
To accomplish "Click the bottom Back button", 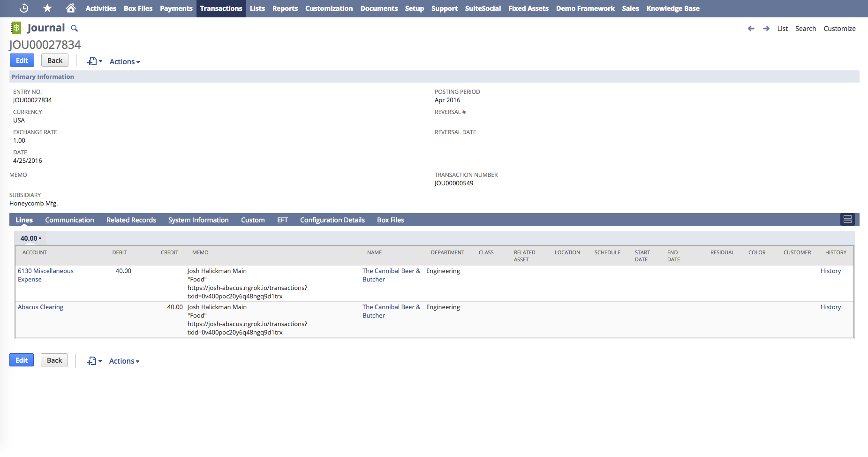I will click(x=54, y=360).
